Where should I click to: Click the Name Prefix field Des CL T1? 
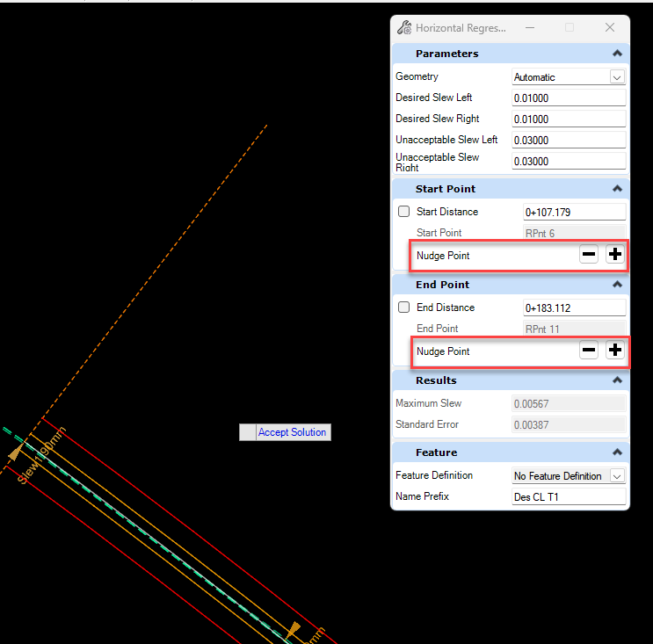click(569, 496)
